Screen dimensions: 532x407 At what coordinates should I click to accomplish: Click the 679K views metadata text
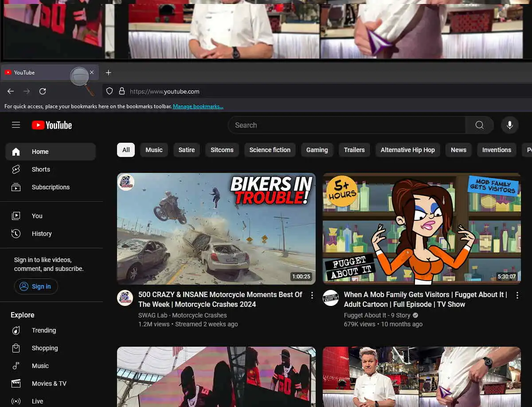(360, 324)
